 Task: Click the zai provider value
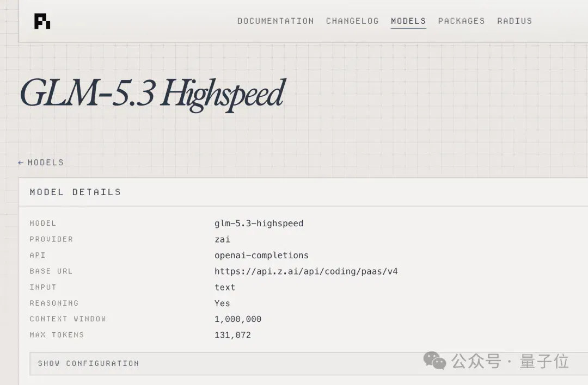point(222,239)
